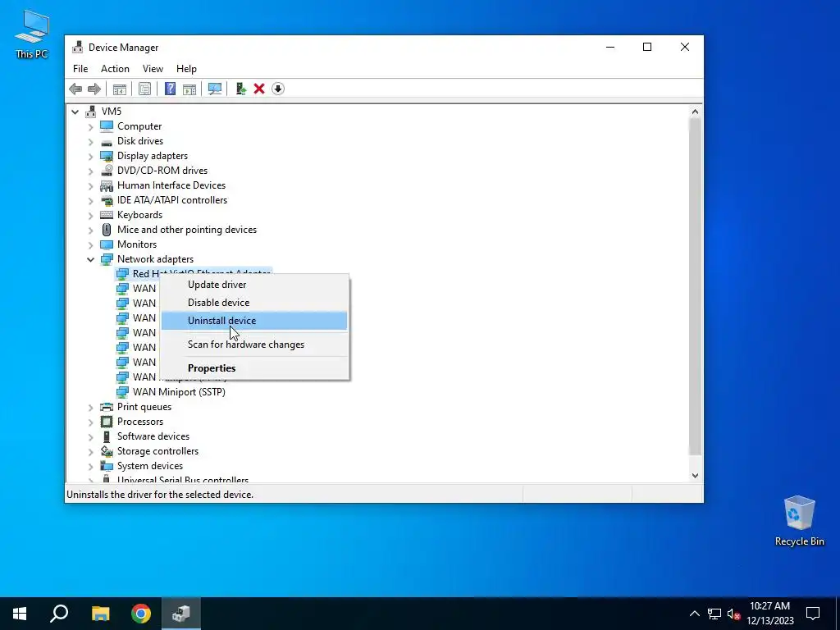840x630 pixels.
Task: Open the network icon in system tray
Action: 714,614
